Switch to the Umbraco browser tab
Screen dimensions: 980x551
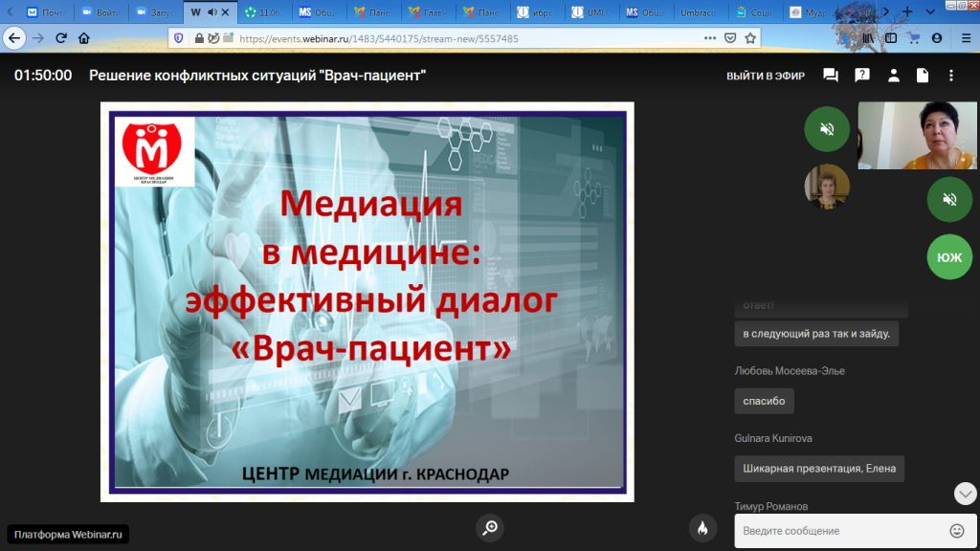click(x=699, y=12)
